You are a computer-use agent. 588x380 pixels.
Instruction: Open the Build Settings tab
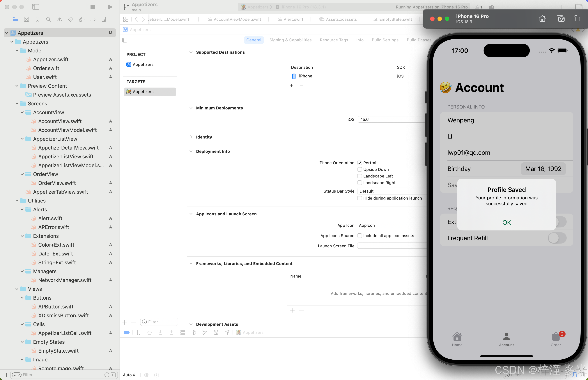[385, 40]
